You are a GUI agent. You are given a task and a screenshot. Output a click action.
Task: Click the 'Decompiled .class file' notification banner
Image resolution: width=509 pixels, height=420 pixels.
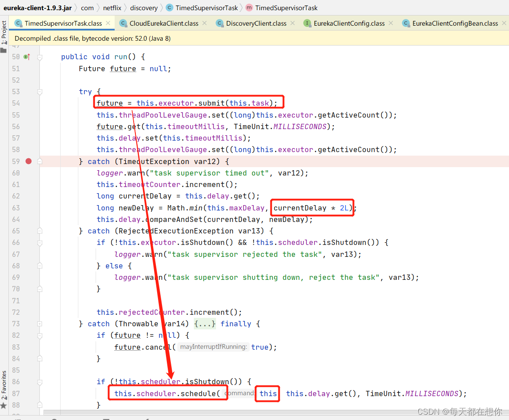[x=259, y=38]
